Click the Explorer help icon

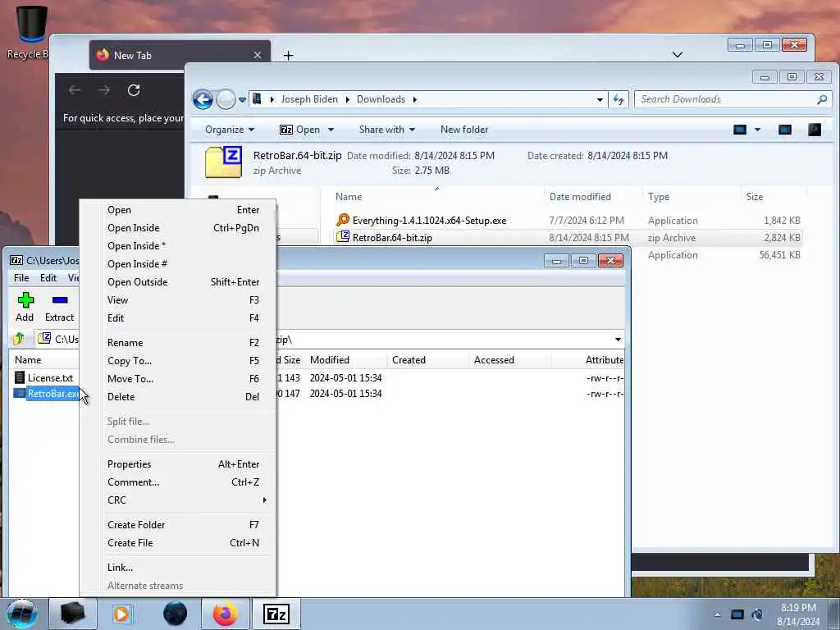pos(815,130)
